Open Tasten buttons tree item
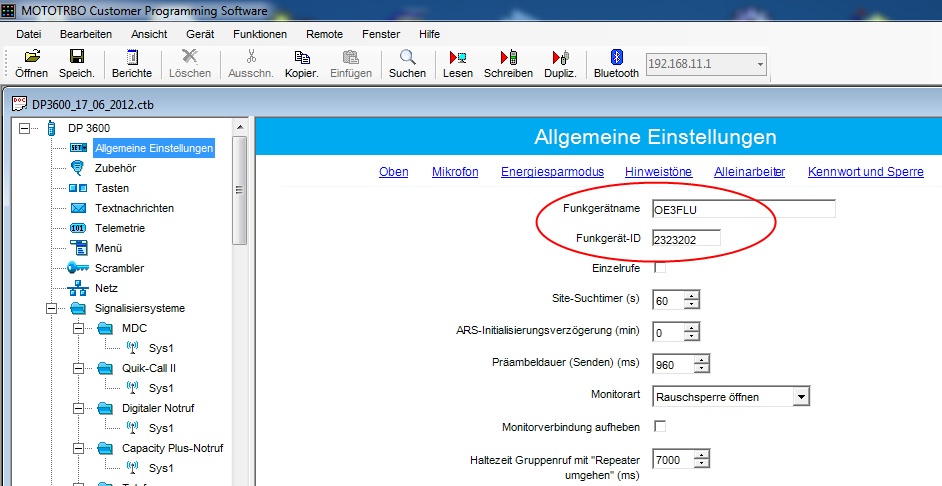The image size is (942, 486). 112,188
